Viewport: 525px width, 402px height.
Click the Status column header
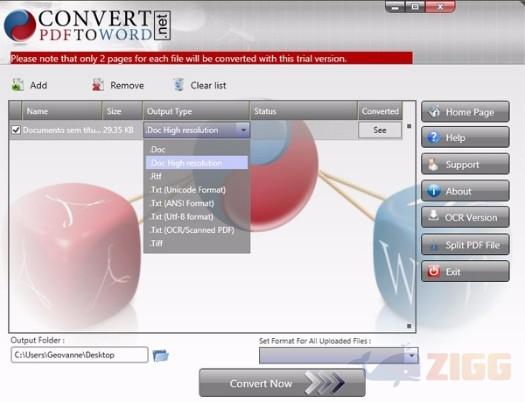[304, 111]
